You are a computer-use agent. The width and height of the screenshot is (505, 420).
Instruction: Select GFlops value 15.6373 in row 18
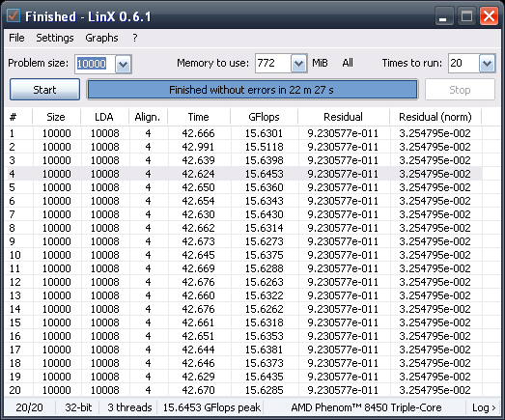pos(265,363)
